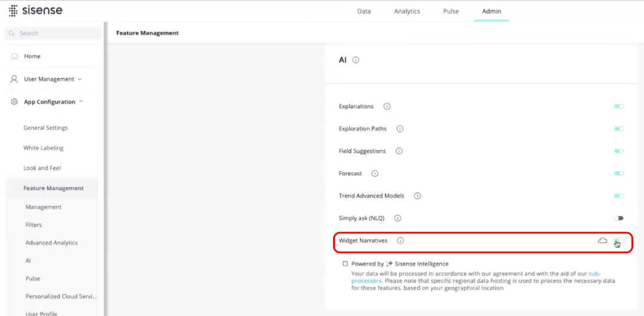Open White Labeling settings
Image resolution: width=644 pixels, height=316 pixels.
tap(43, 148)
